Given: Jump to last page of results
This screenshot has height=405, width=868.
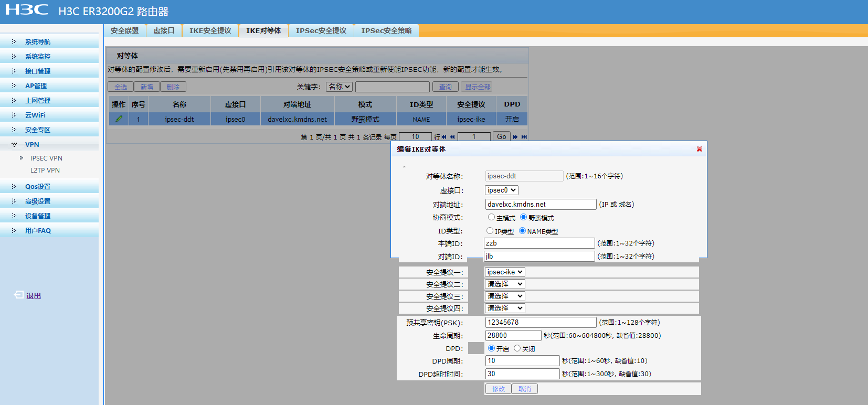Looking at the screenshot, I should click(x=524, y=137).
